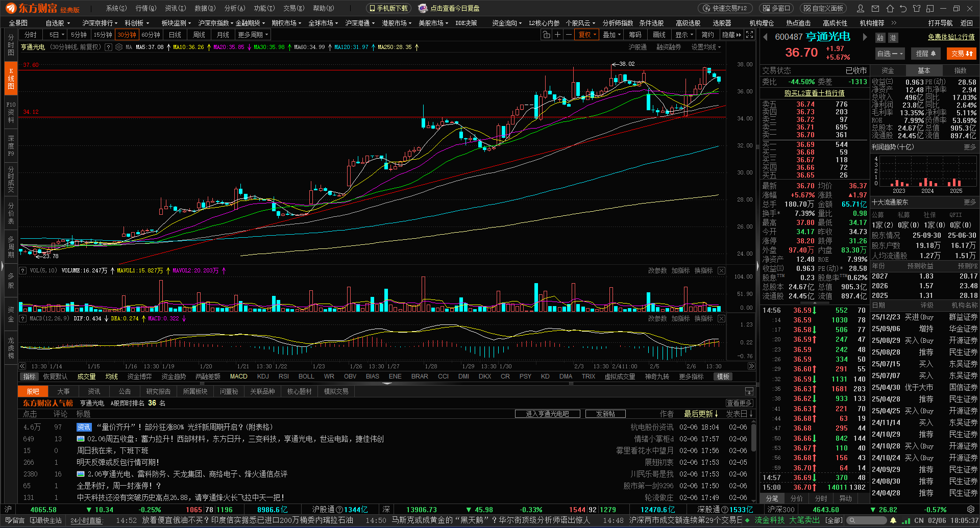Click the lock icon on chart toolbar
The image size is (980, 528).
[x=546, y=35]
